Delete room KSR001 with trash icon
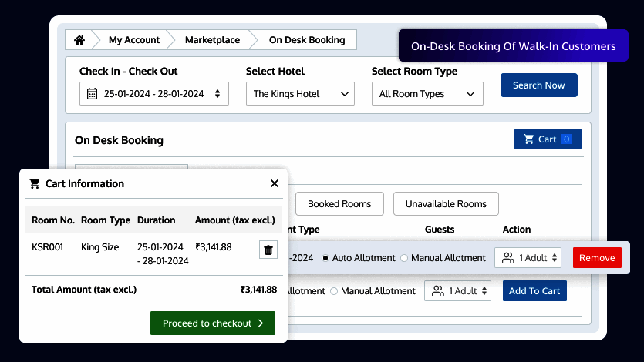This screenshot has width=644, height=362. tap(268, 250)
